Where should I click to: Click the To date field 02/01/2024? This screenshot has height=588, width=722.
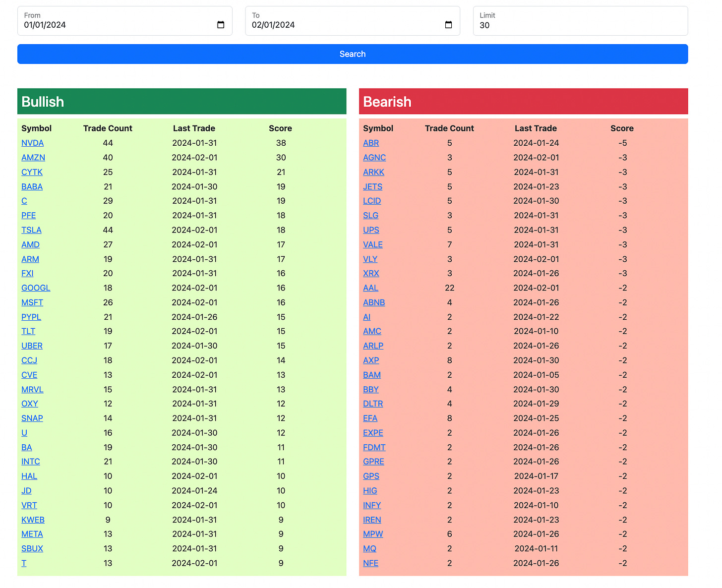pyautogui.click(x=353, y=21)
